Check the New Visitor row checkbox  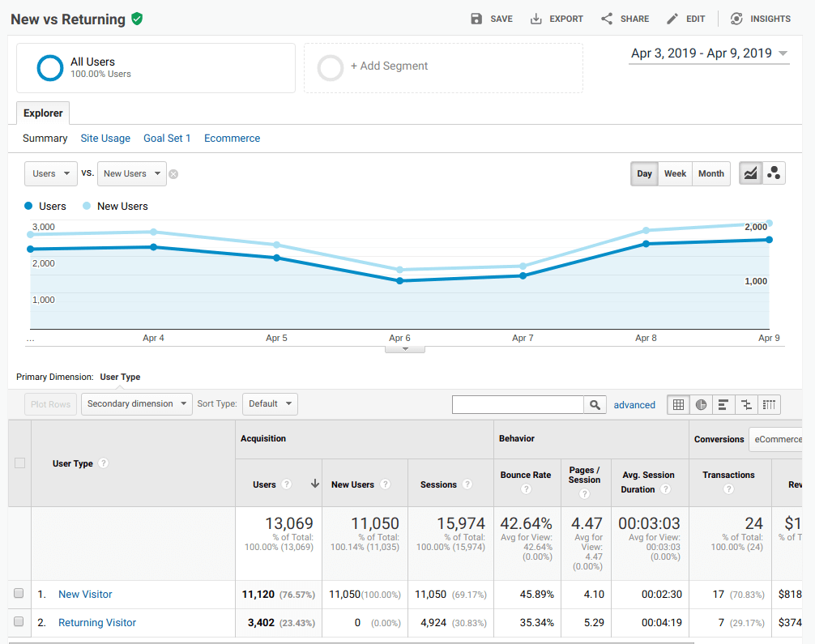pyautogui.click(x=19, y=594)
